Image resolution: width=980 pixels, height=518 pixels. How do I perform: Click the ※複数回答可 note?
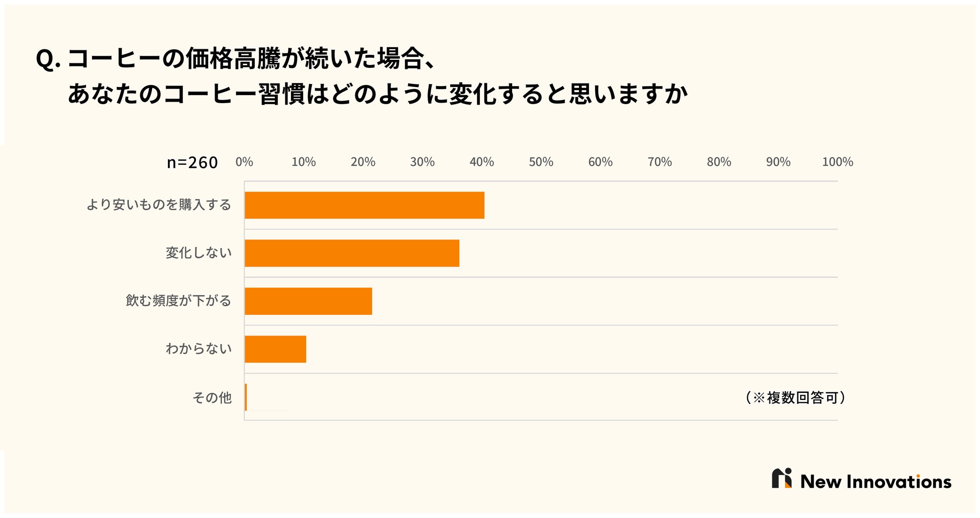coord(794,398)
